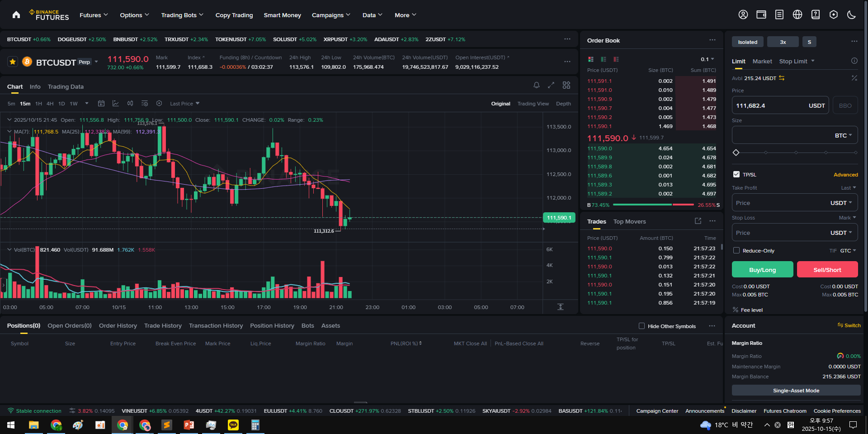868x434 pixels.
Task: Expand the Trading Bots menu
Action: tap(182, 15)
